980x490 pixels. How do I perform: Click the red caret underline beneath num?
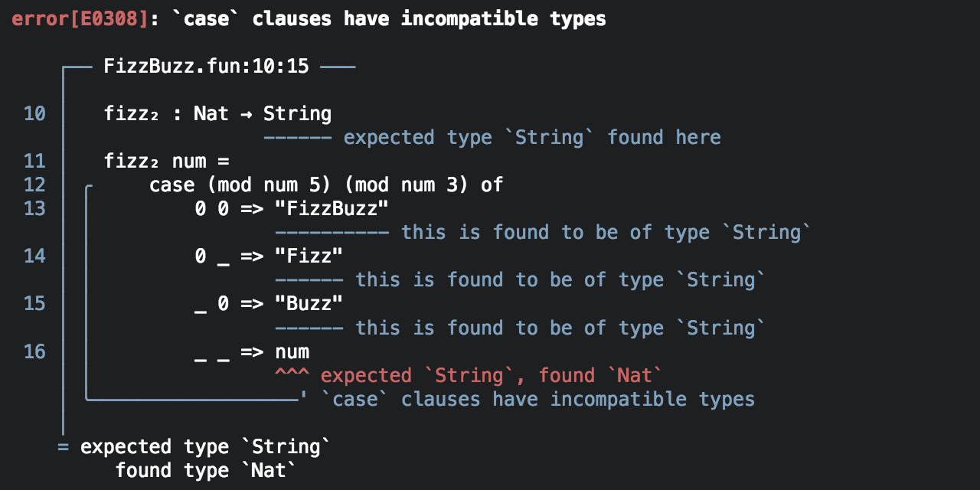[292, 375]
